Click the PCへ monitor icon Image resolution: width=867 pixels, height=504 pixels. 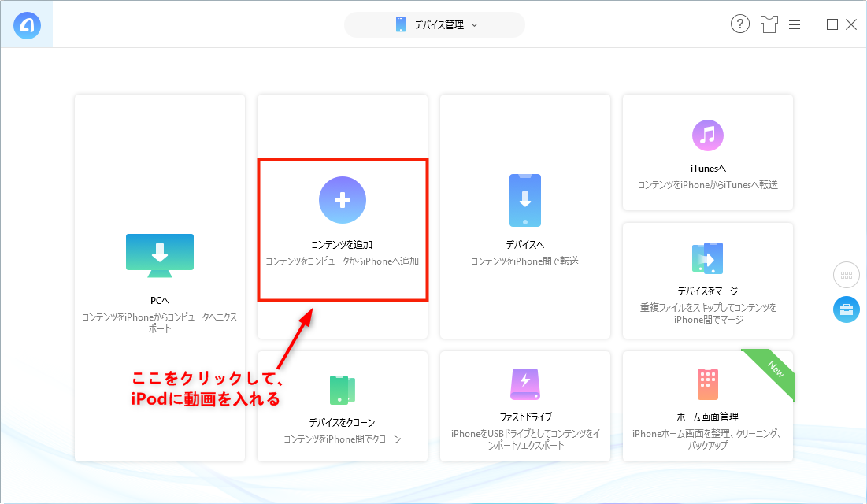(x=160, y=256)
